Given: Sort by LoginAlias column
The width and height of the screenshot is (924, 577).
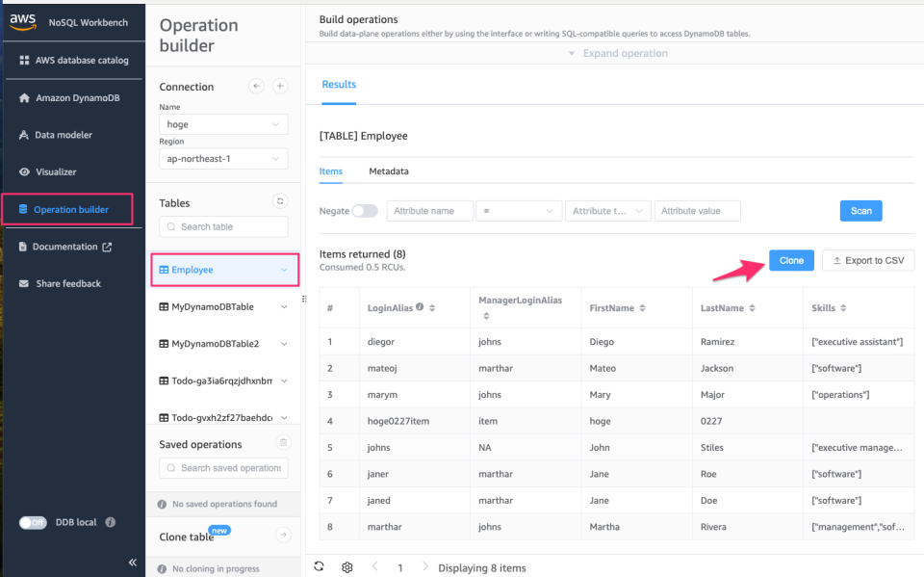Looking at the screenshot, I should click(432, 308).
